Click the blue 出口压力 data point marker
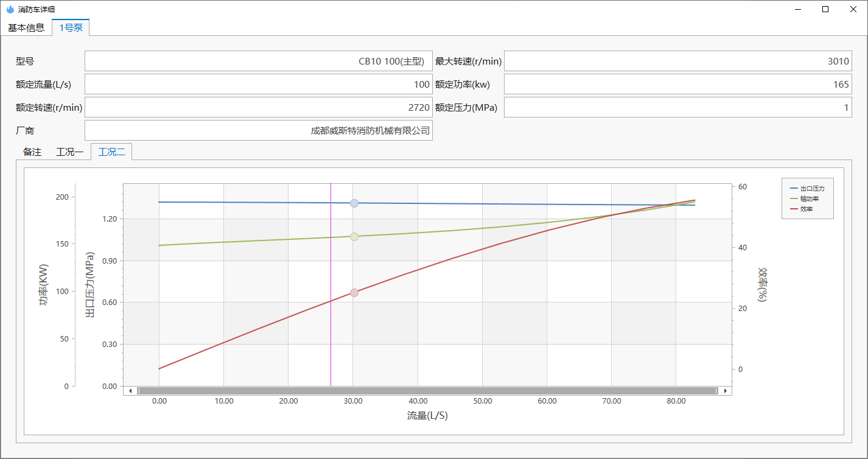Viewport: 868px width, 459px height. tap(354, 203)
